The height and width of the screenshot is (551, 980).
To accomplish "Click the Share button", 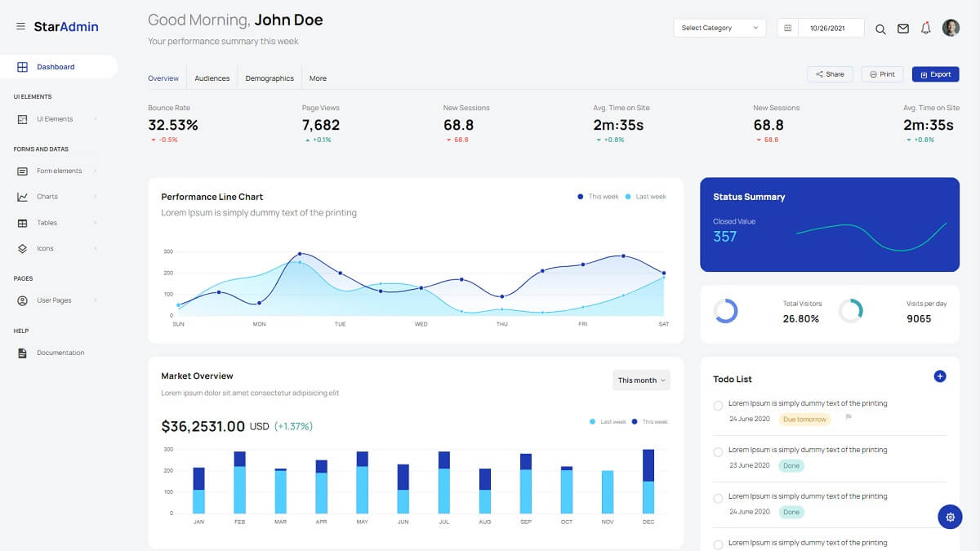I will click(830, 73).
